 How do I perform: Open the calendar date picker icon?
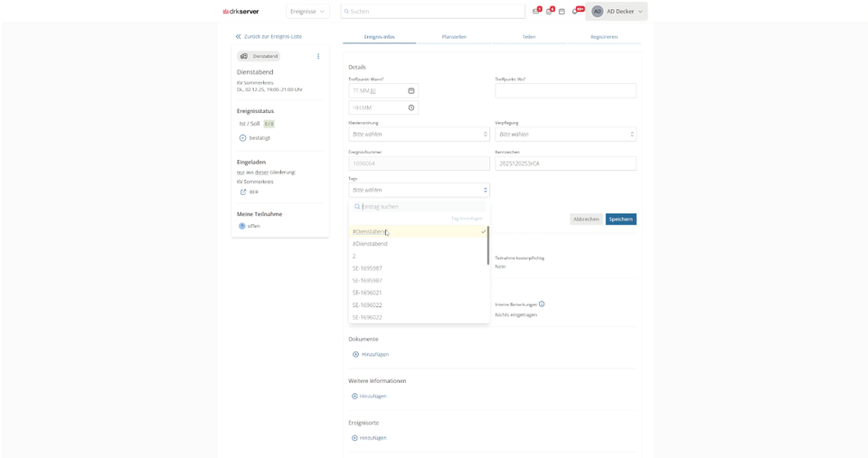coord(411,91)
